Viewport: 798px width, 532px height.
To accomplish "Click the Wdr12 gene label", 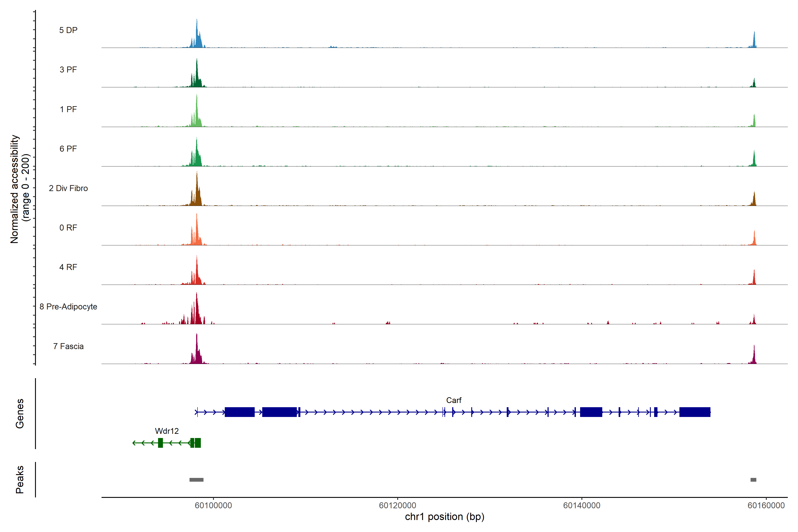I will [x=167, y=431].
